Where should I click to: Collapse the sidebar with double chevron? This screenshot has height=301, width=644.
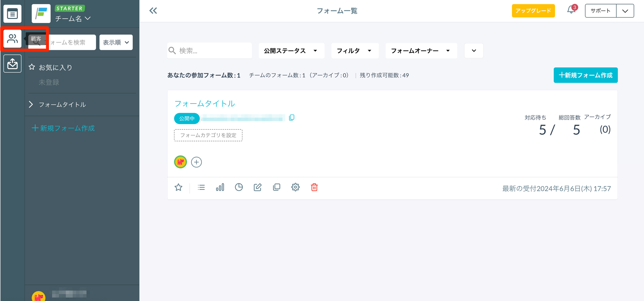(x=153, y=11)
